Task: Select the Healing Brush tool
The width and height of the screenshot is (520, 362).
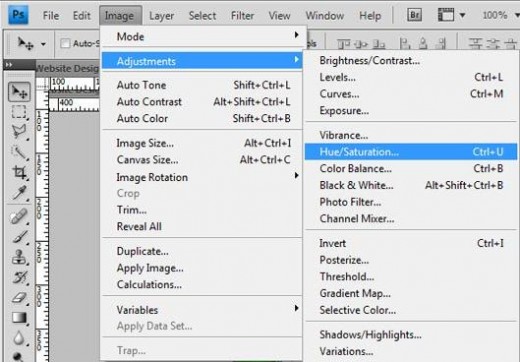Action: (19, 217)
